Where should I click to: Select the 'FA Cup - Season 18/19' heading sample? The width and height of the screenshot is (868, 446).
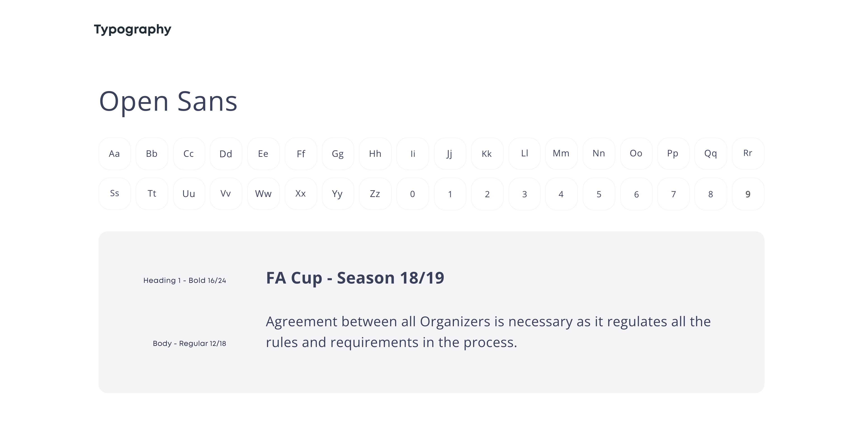[355, 278]
